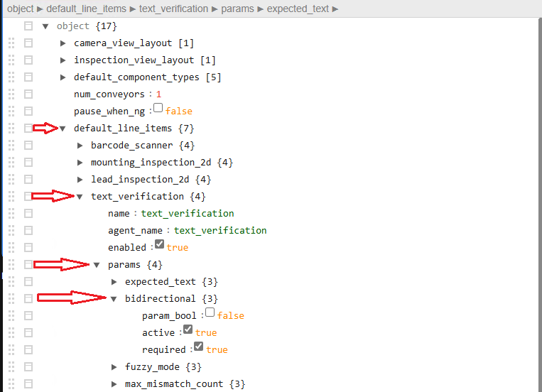Click the drag handle beside max_mismatch_count row
This screenshot has width=542, height=392.
[x=11, y=383]
